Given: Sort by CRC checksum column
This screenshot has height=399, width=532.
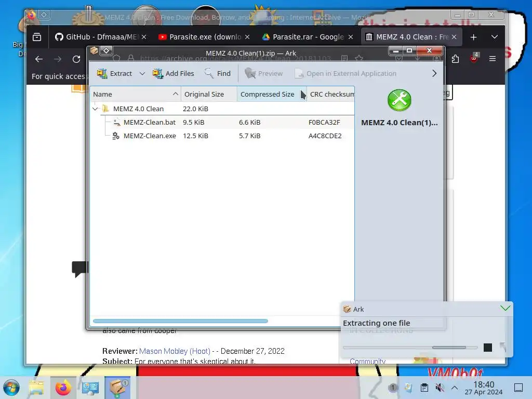Looking at the screenshot, I should pos(331,95).
